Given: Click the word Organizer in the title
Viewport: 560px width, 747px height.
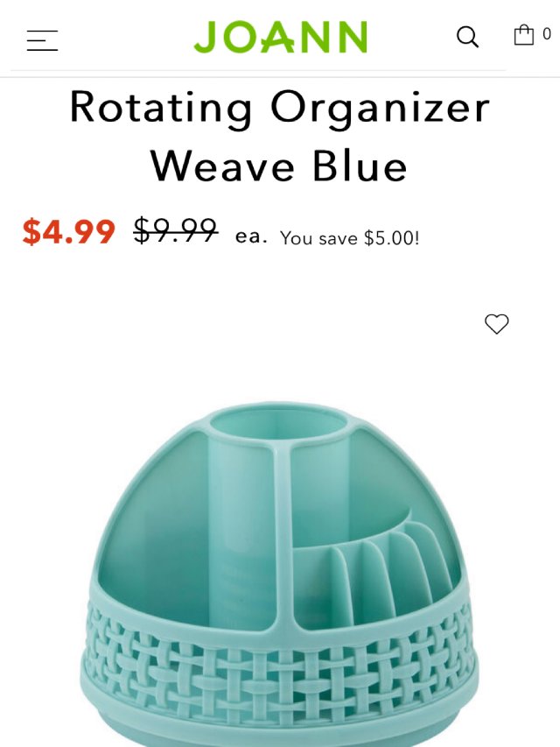Looking at the screenshot, I should click(381, 109).
